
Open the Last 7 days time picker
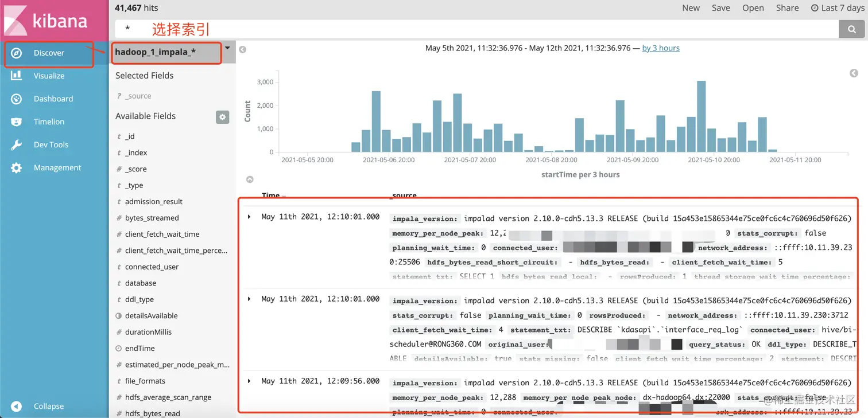click(x=836, y=7)
